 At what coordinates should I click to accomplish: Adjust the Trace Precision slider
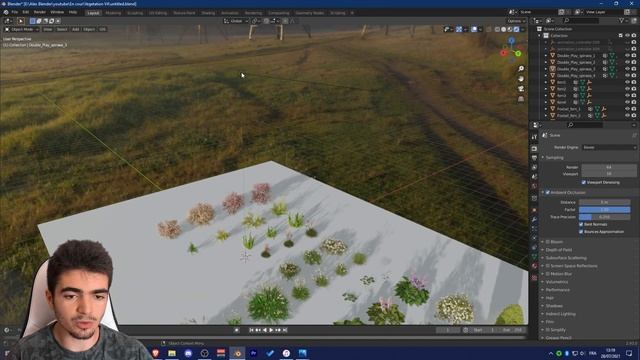click(x=605, y=217)
